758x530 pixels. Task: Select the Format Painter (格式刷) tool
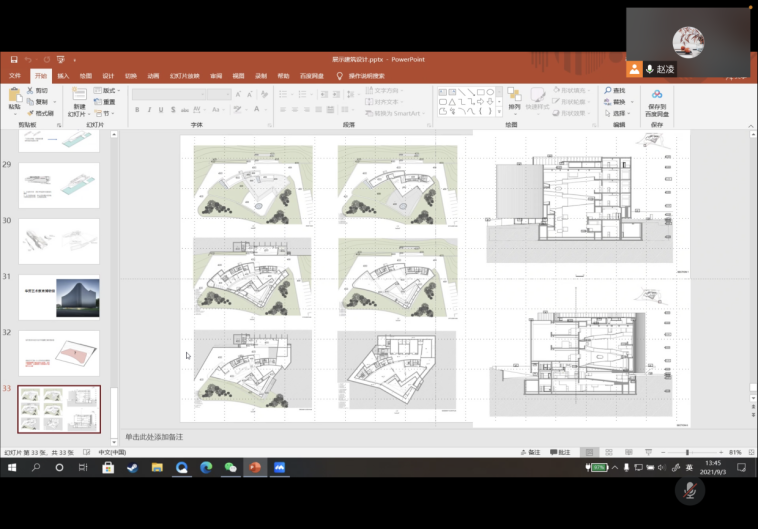coord(41,113)
